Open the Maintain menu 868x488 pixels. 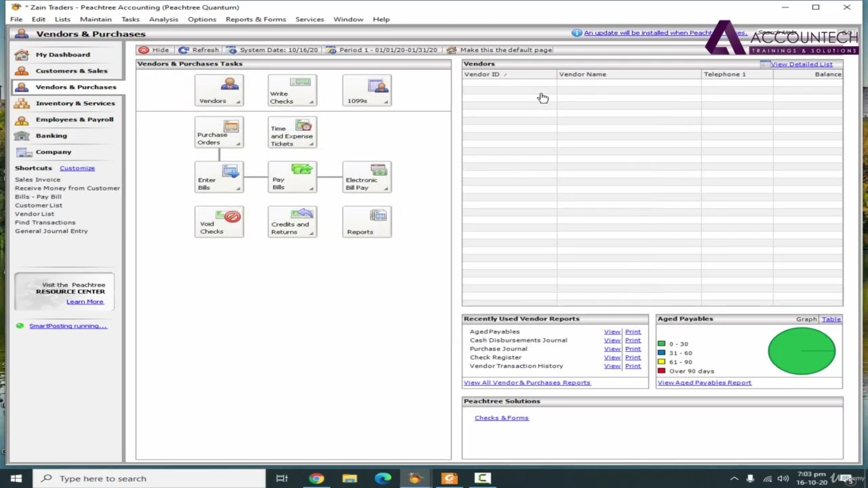(x=96, y=19)
